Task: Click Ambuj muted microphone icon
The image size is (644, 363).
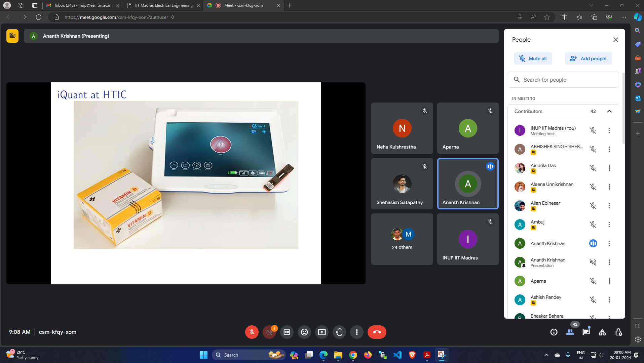Action: tap(593, 225)
